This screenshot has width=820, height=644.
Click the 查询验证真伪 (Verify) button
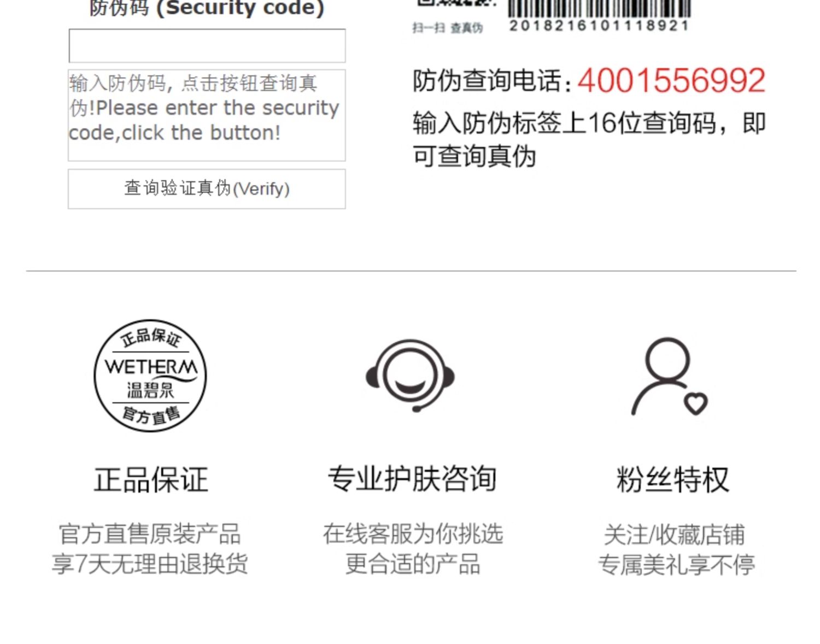[x=207, y=189]
